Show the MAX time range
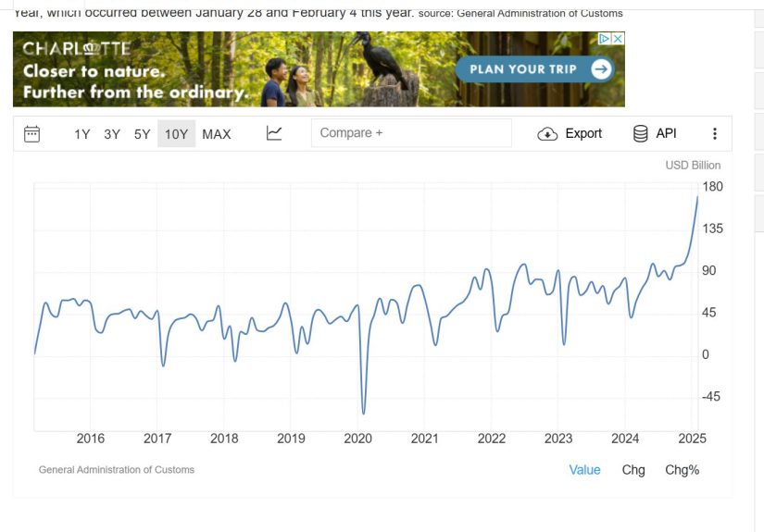764x532 pixels. [x=217, y=134]
